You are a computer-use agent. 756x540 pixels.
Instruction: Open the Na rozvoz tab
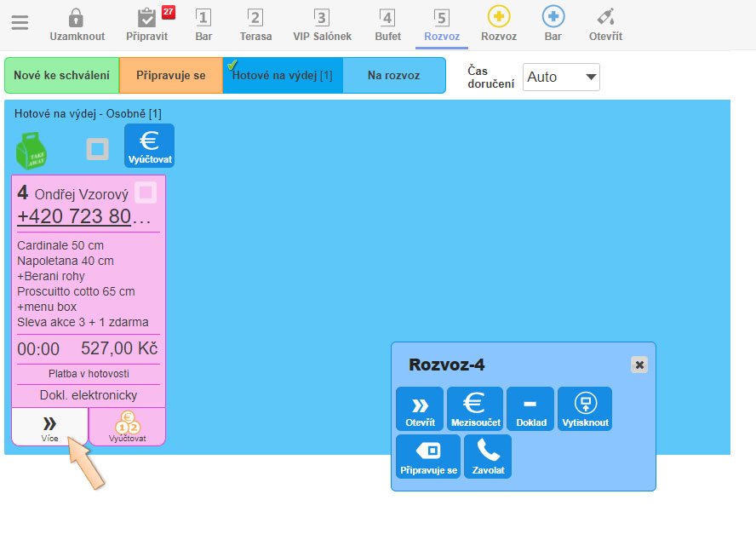393,75
